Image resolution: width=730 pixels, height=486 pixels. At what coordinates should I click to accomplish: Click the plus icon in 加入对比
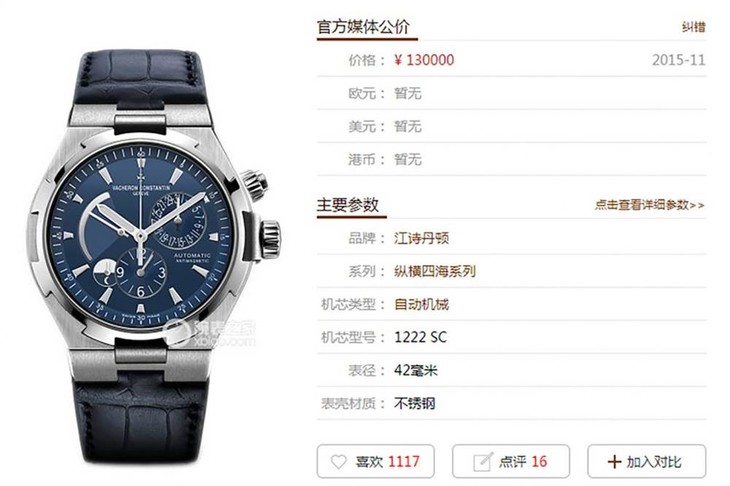point(614,461)
